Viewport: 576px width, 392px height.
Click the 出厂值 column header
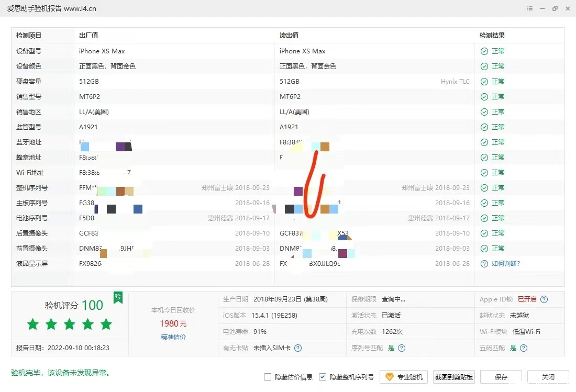(88, 36)
